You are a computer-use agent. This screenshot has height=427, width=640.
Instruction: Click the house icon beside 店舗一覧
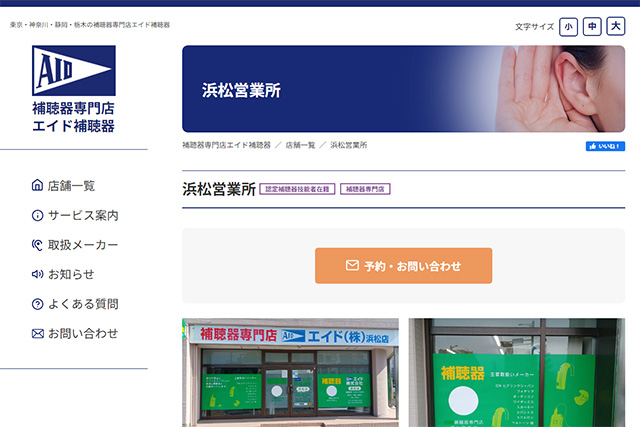[38, 185]
